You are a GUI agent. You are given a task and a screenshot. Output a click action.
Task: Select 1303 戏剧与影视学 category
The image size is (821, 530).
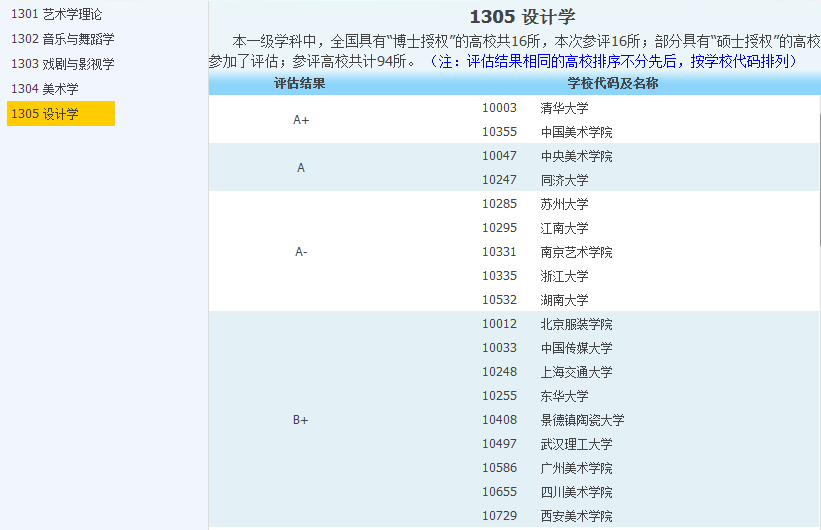63,64
